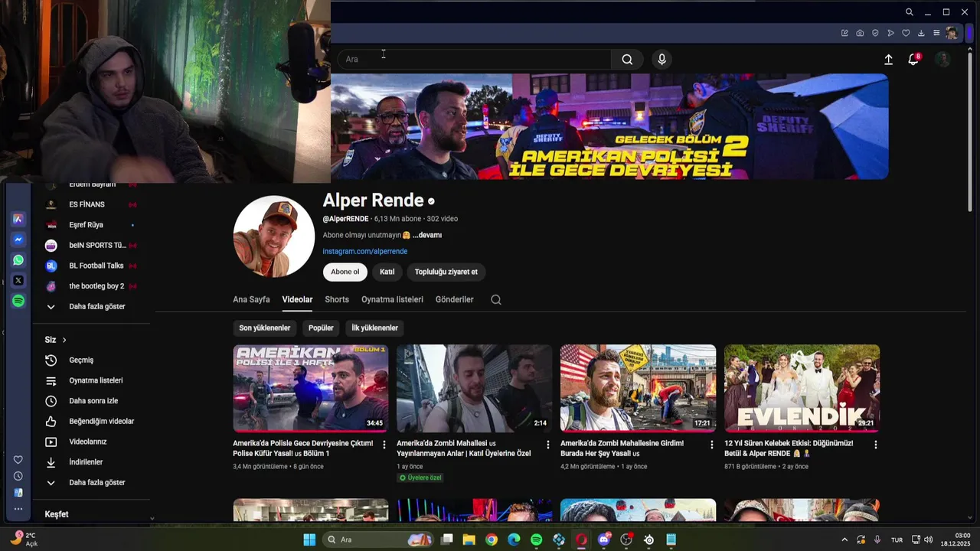
Task: Open options for Düğünümüz video
Action: click(x=876, y=445)
